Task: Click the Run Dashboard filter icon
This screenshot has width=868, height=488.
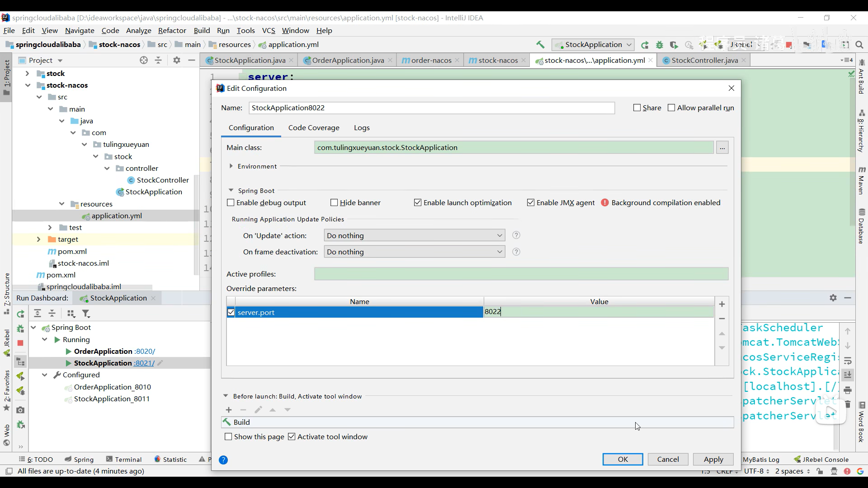Action: (86, 314)
